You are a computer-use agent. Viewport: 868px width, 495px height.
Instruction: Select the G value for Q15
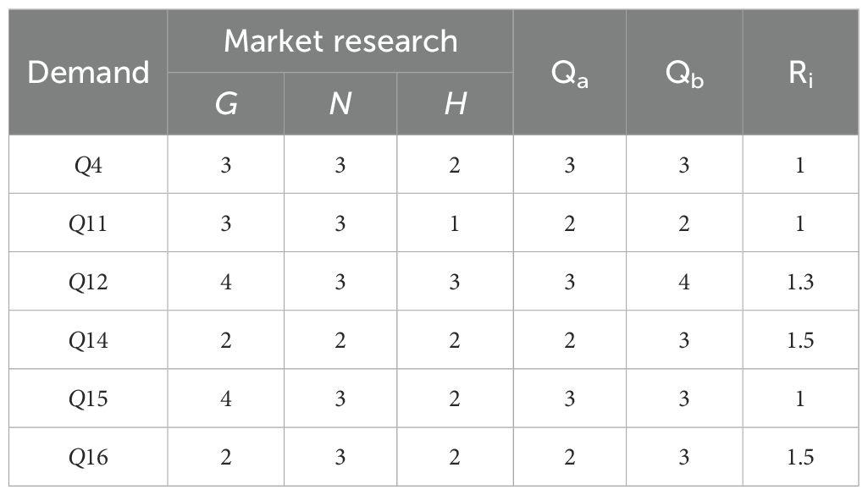tap(225, 399)
